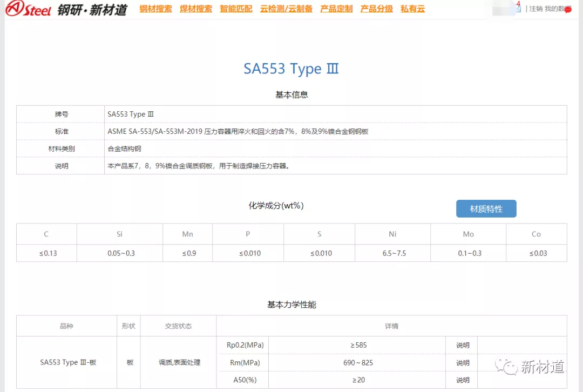
Task: Open 产品分级 navigation item
Action: pos(376,9)
